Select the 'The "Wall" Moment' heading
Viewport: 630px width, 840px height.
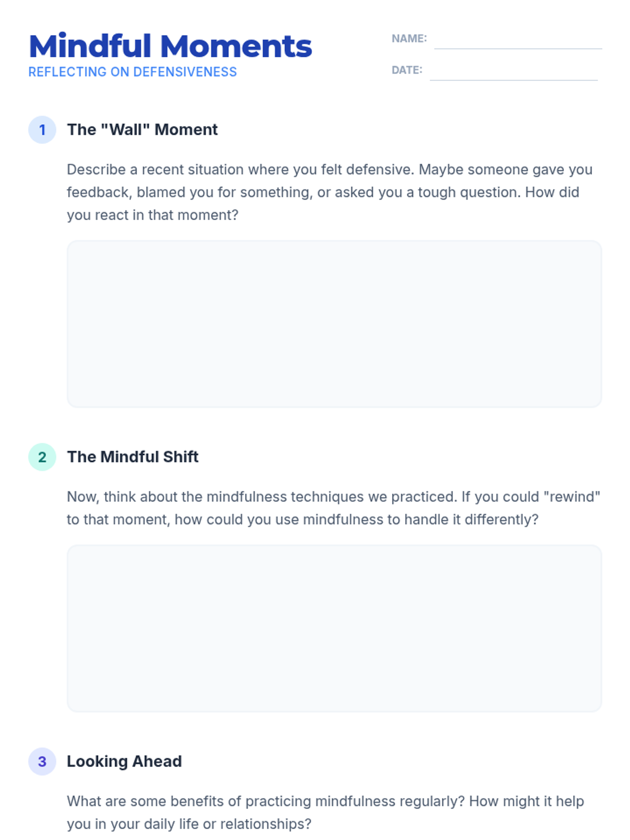click(x=142, y=130)
